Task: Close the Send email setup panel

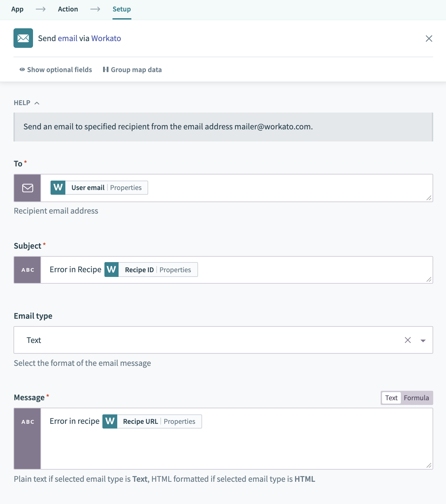Action: [x=428, y=38]
